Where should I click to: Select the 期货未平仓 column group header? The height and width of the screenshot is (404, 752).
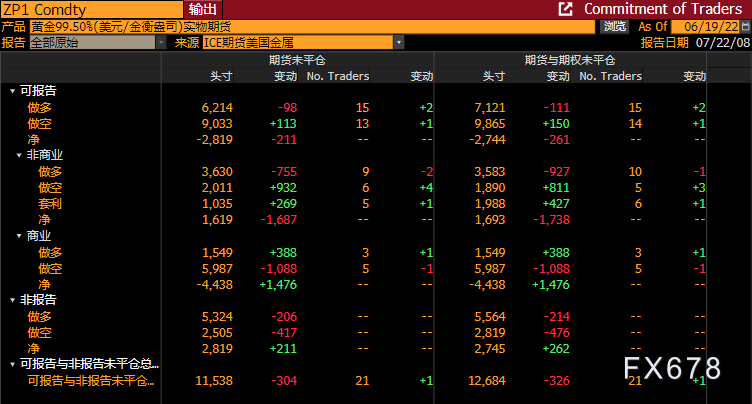297,60
